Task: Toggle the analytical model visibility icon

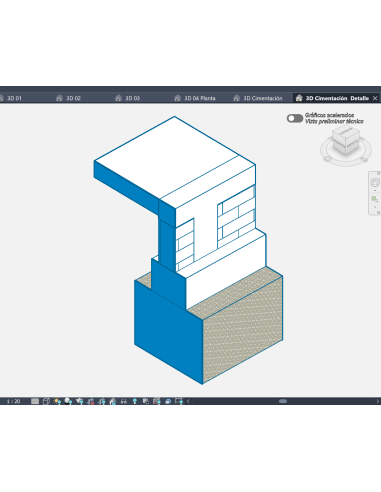Action: click(157, 401)
